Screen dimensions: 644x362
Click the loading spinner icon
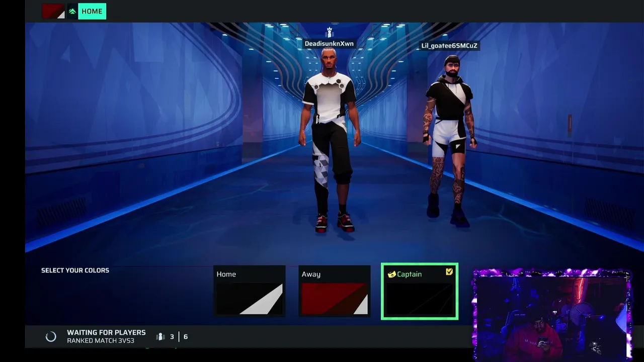point(51,337)
